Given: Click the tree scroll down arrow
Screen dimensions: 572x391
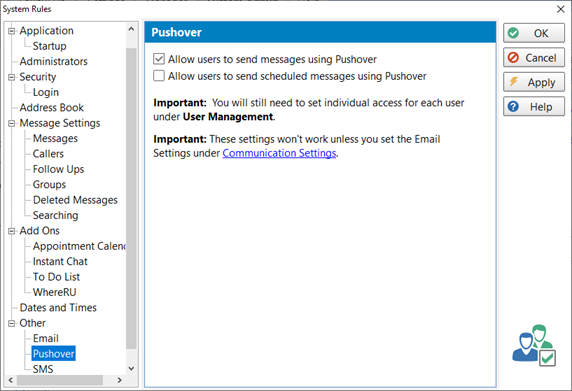Looking at the screenshot, I should 131,368.
